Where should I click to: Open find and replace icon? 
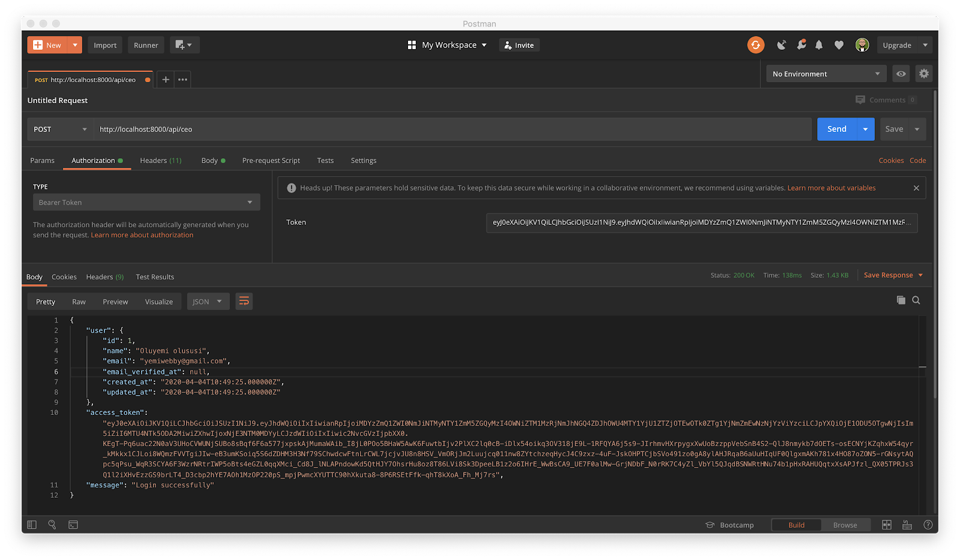52,525
